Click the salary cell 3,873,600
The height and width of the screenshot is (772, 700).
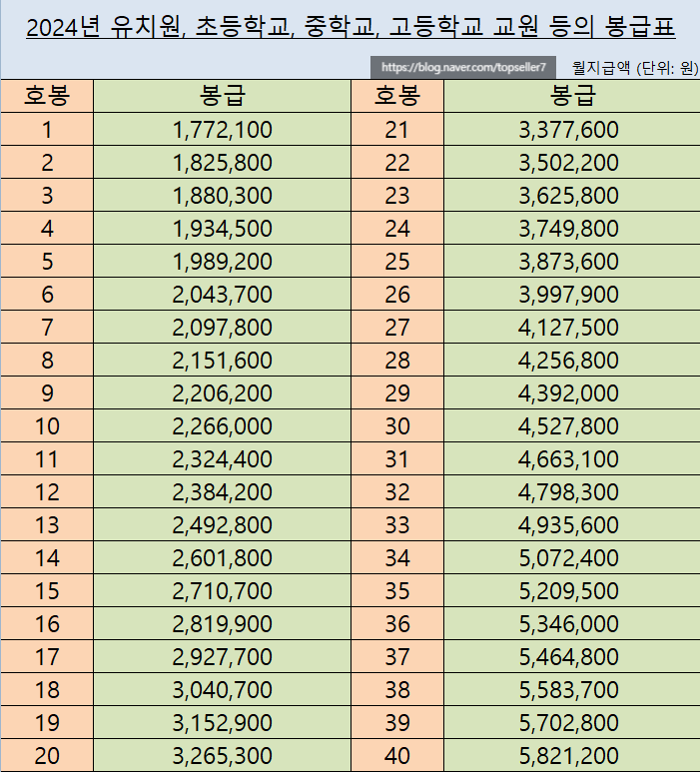(x=572, y=262)
